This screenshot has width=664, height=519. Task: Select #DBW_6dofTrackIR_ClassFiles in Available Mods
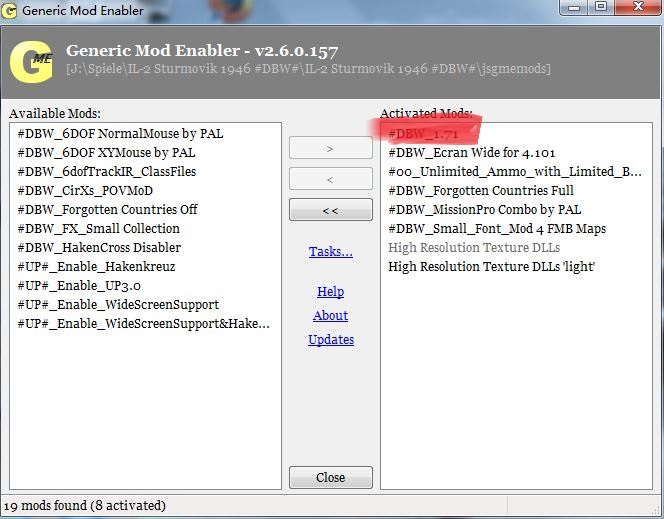click(107, 172)
